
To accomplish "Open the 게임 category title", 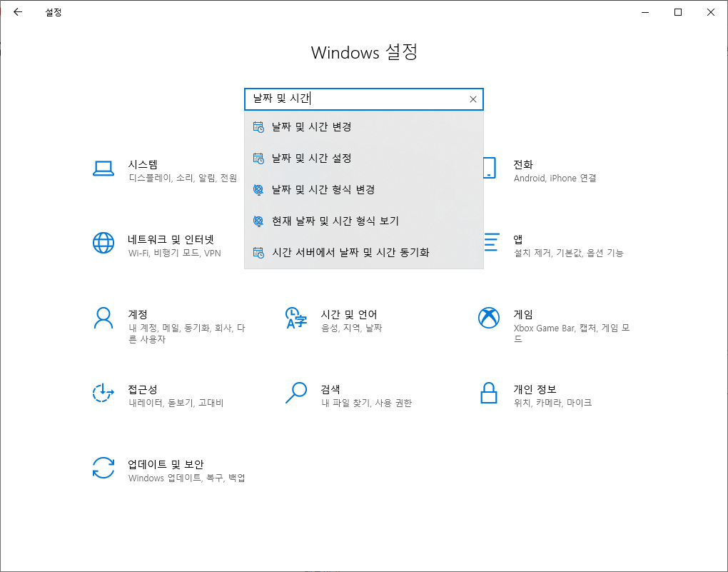I will [x=523, y=315].
